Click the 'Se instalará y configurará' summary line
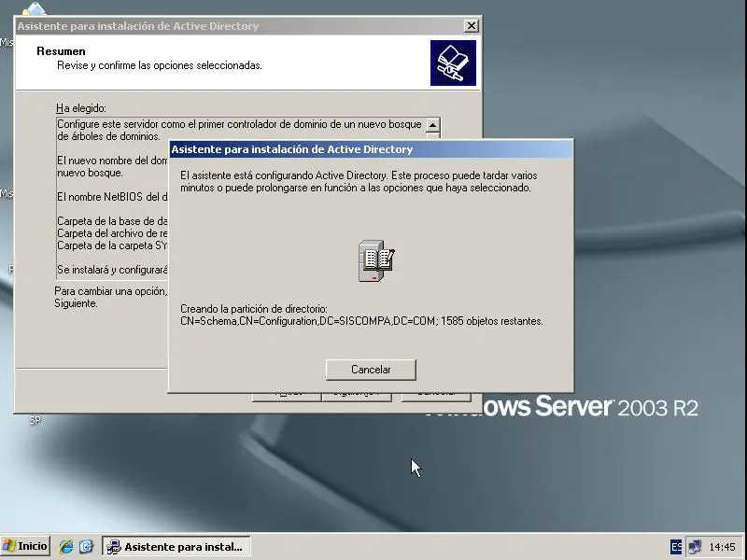 112,270
